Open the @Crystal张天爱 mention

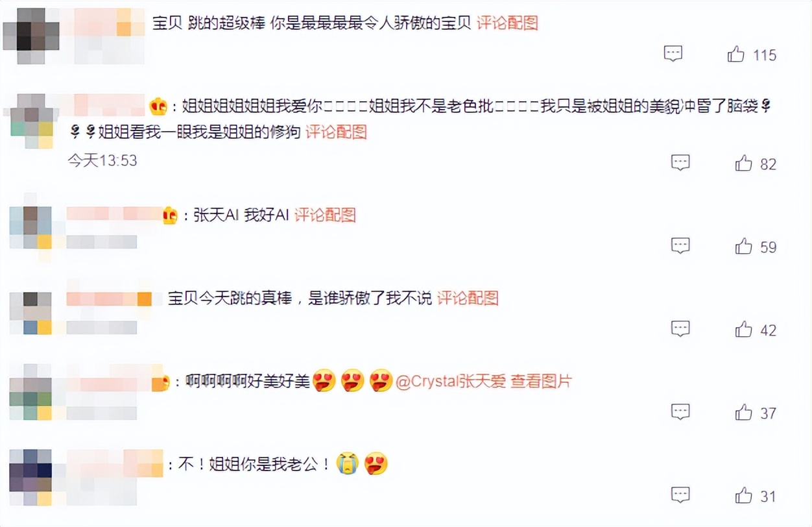click(450, 382)
